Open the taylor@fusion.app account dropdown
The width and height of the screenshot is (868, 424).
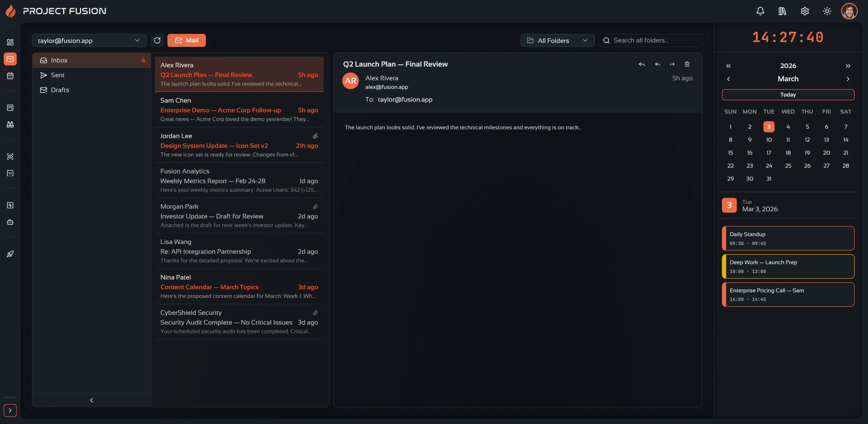(x=89, y=40)
